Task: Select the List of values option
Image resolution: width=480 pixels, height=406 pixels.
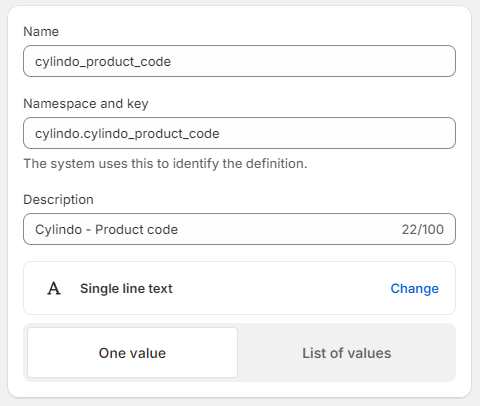Action: pos(347,353)
